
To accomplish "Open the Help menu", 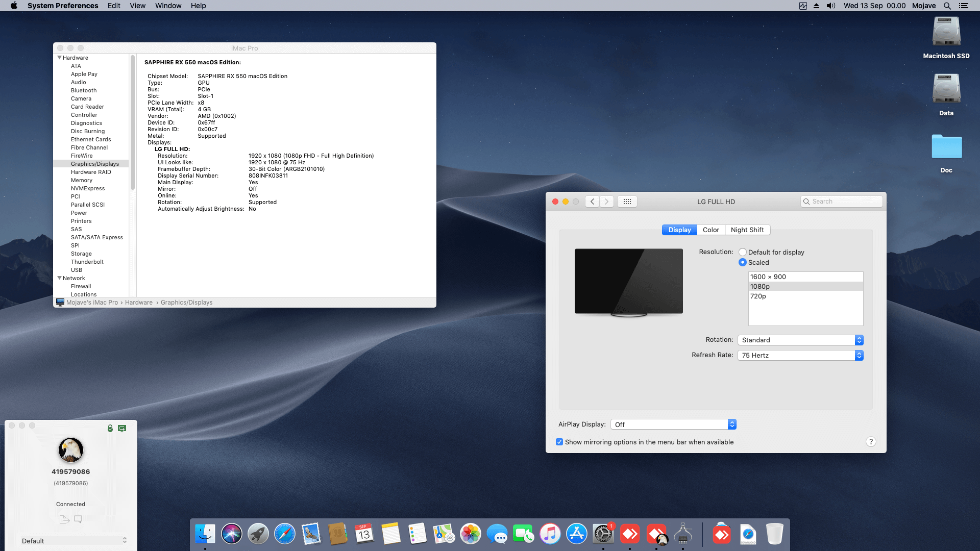I will tap(198, 6).
